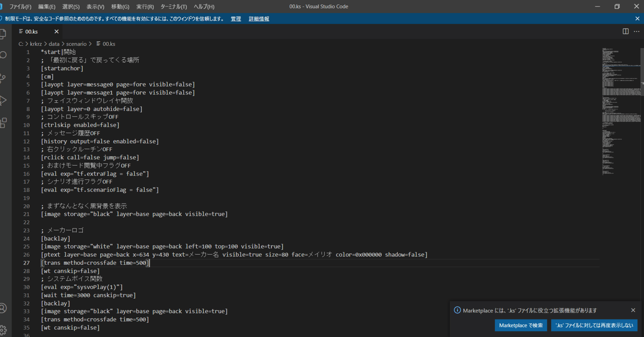Click [rclick call=false jump=false] line
Image resolution: width=644 pixels, height=337 pixels.
90,157
